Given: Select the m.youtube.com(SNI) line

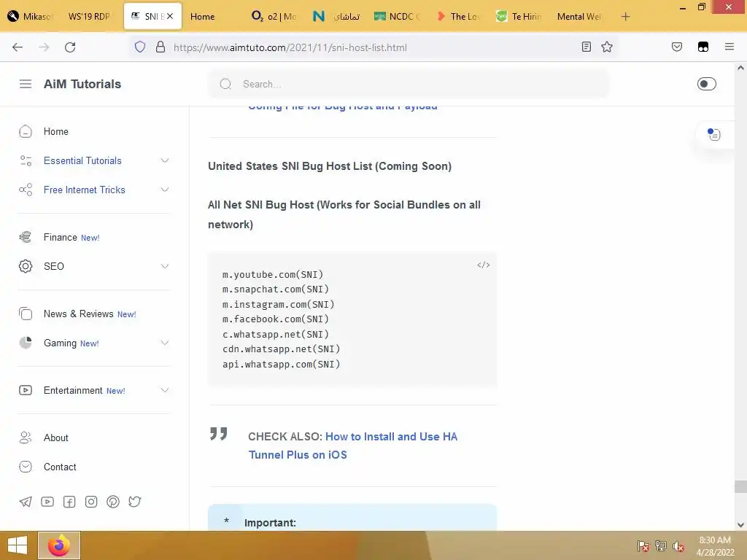Looking at the screenshot, I should pyautogui.click(x=273, y=274).
